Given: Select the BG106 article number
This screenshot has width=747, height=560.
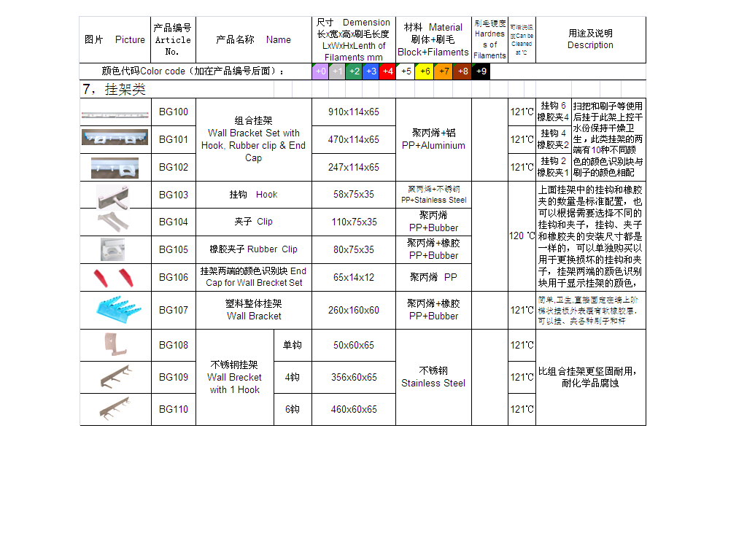Looking at the screenshot, I should coord(174,277).
